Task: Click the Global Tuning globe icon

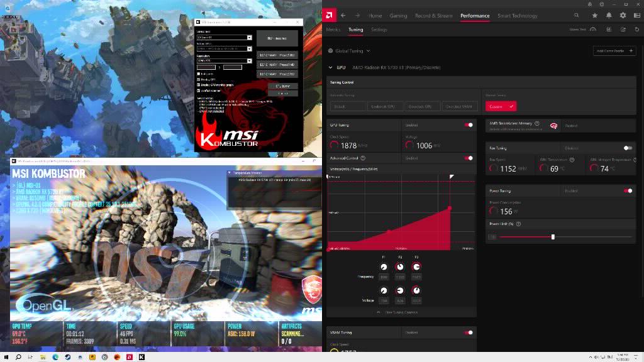Action: coord(330,51)
